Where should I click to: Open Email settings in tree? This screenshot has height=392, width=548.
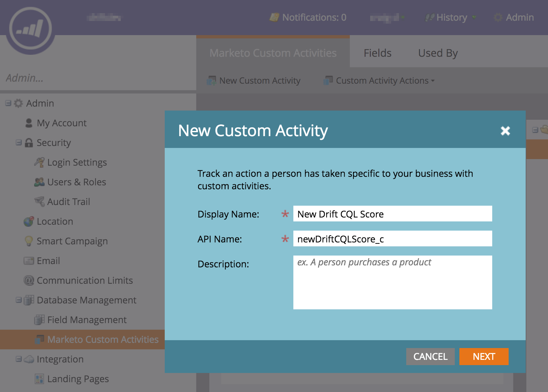tap(48, 261)
